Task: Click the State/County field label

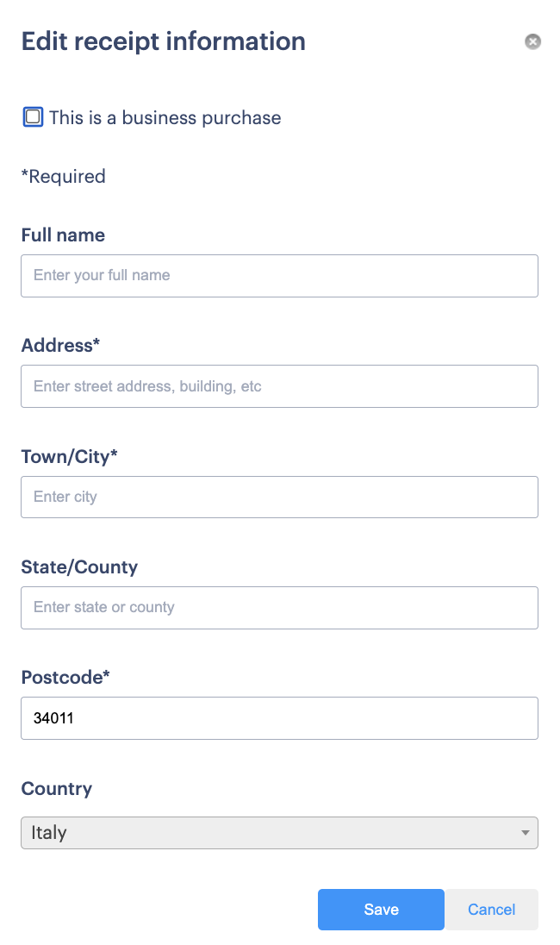Action: pyautogui.click(x=79, y=567)
